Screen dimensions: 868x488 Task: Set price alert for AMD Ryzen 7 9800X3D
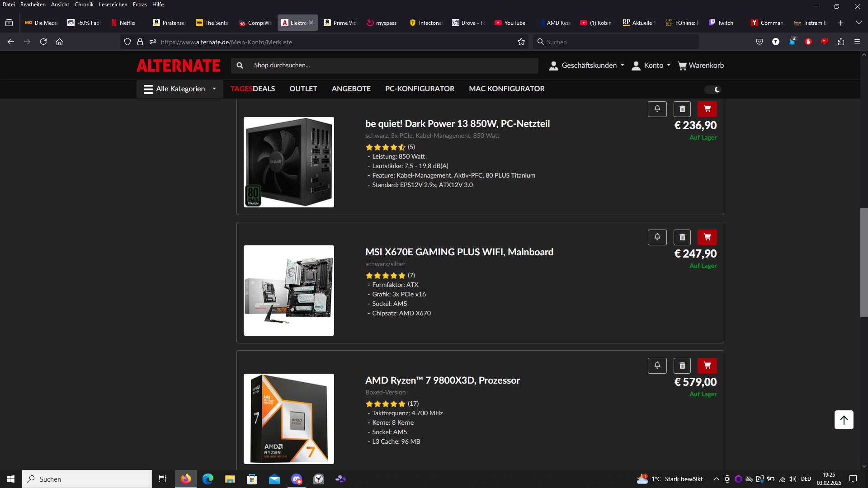(657, 366)
